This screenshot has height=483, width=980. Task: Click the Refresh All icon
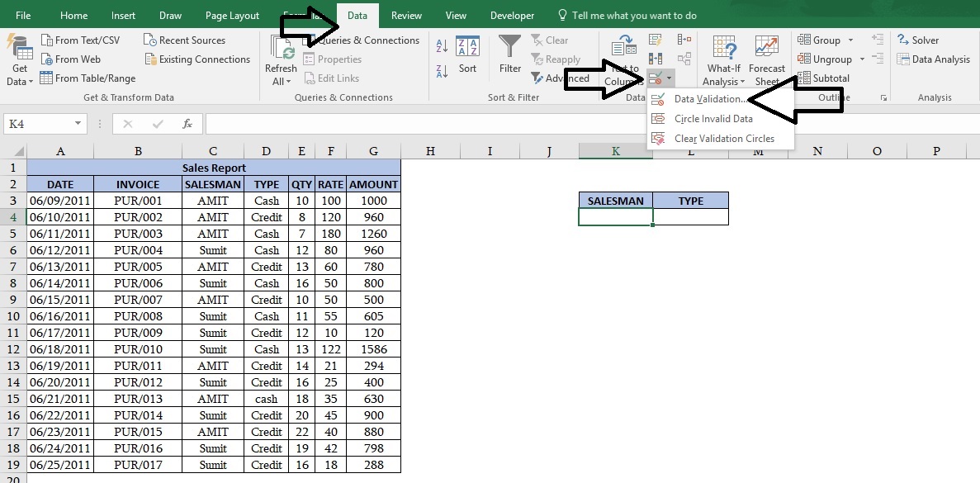[x=282, y=48]
